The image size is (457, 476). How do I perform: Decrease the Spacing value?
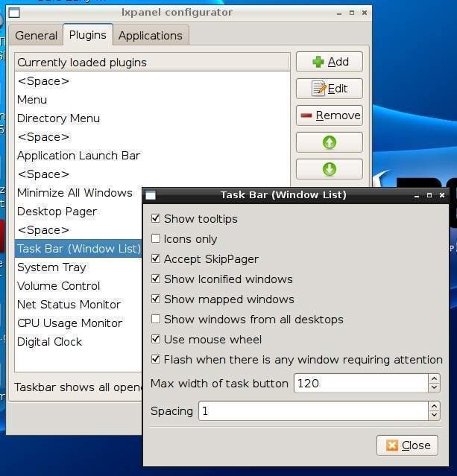click(x=434, y=416)
